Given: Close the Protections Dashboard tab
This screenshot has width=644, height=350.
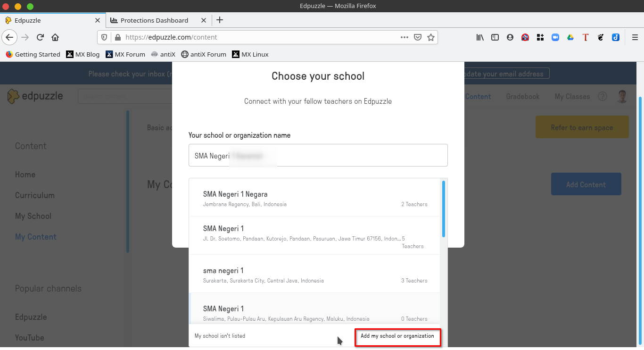Looking at the screenshot, I should pos(204,20).
